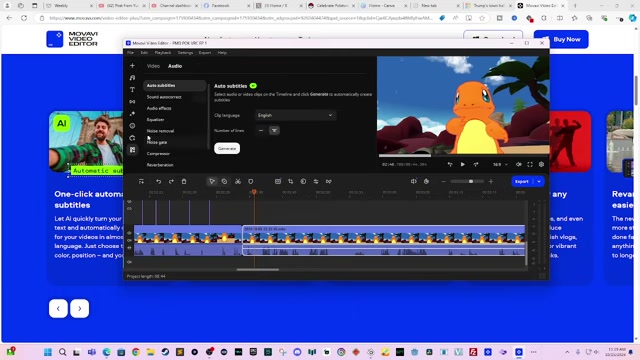Viewport: 640px width, 360px height.
Task: Toggle visibility of the video track
Action: point(129,233)
